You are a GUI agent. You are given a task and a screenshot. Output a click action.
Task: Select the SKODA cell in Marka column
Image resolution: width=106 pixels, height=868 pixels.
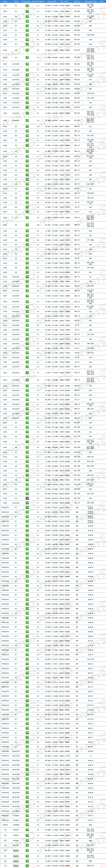(5, 825)
